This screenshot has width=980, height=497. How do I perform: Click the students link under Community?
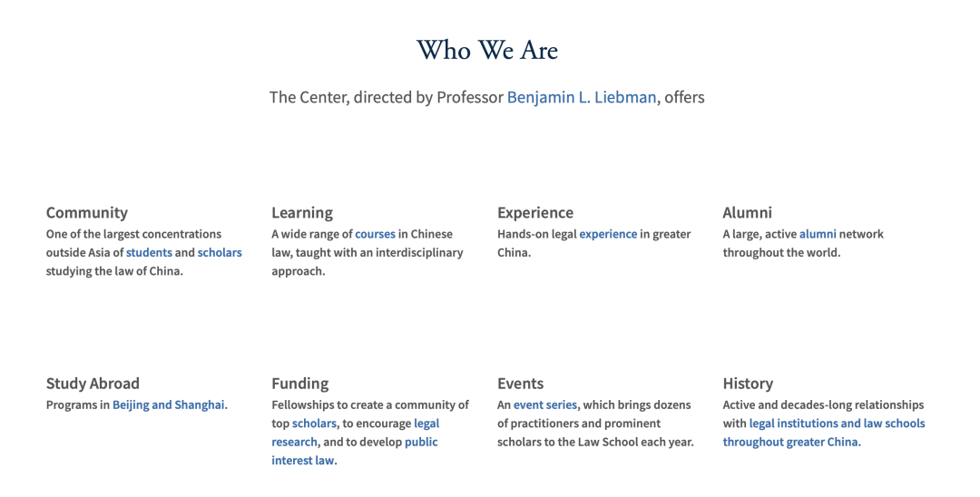[x=149, y=252]
